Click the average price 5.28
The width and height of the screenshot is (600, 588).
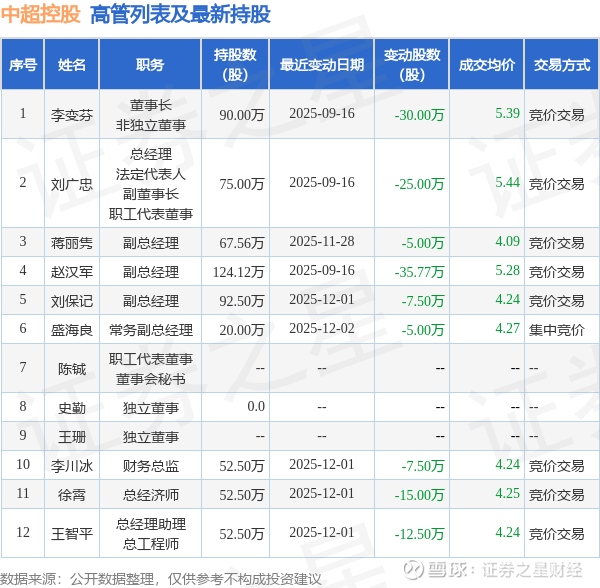[507, 270]
